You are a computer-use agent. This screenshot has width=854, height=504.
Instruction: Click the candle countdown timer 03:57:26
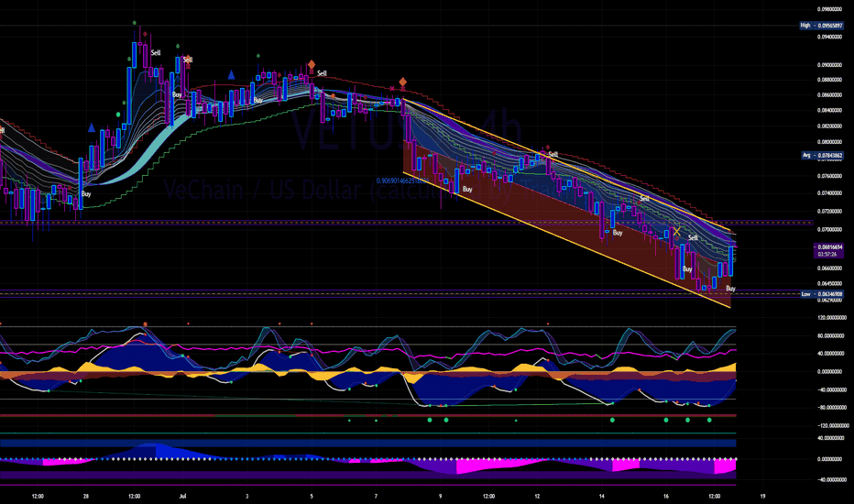point(827,254)
